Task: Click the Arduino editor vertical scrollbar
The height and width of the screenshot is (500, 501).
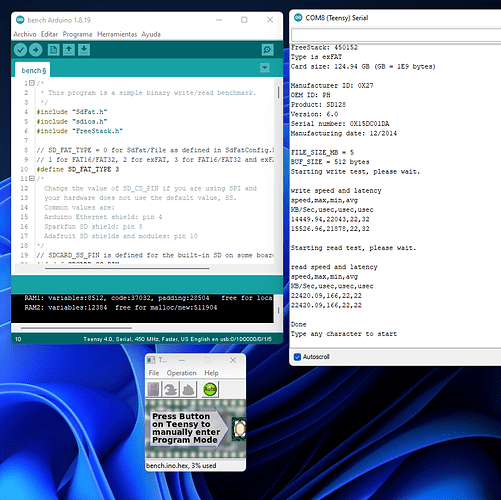Action: pos(278,92)
